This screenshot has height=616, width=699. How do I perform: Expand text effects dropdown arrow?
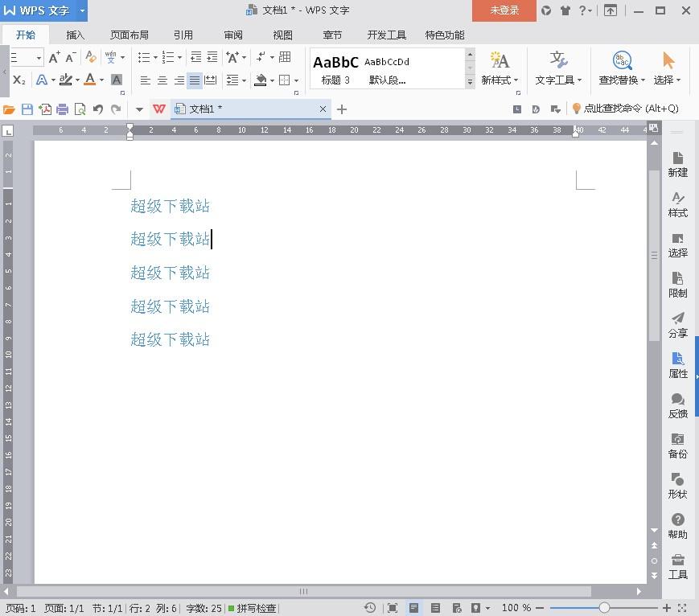[54, 80]
